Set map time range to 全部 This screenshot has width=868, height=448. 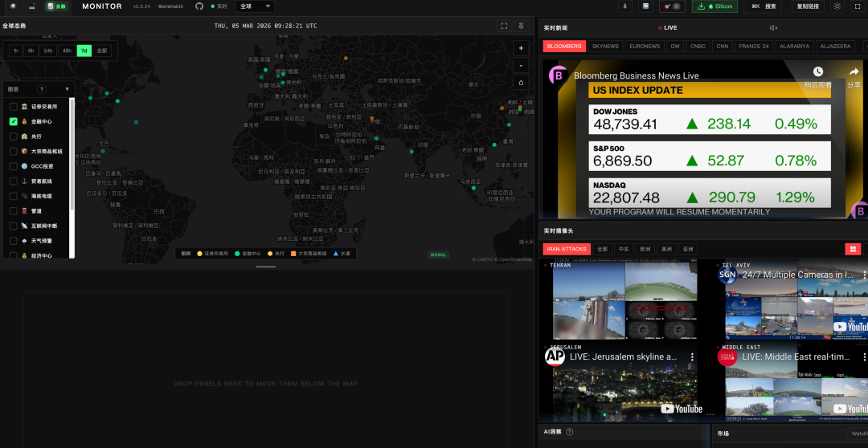tap(102, 51)
